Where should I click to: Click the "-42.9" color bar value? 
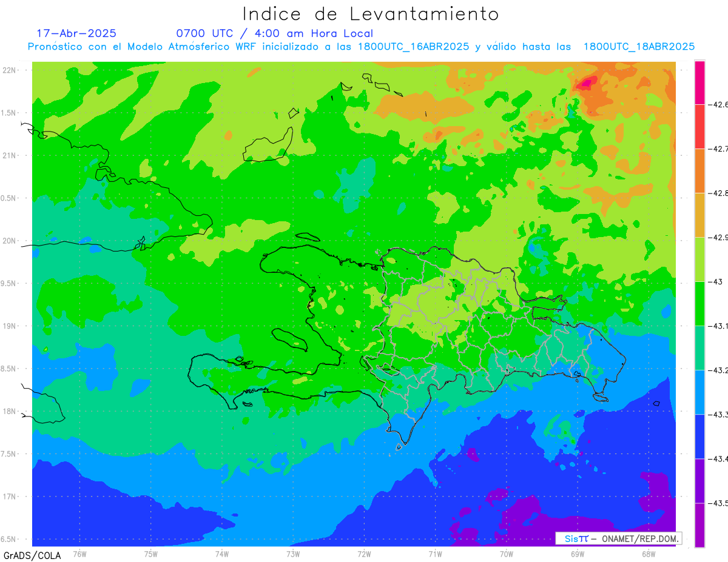pos(717,237)
